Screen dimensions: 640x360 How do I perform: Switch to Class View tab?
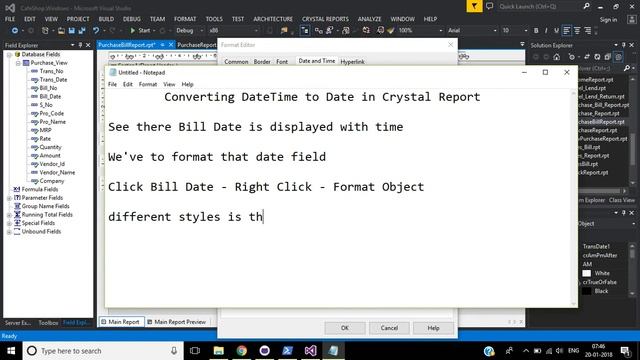[x=622, y=200]
